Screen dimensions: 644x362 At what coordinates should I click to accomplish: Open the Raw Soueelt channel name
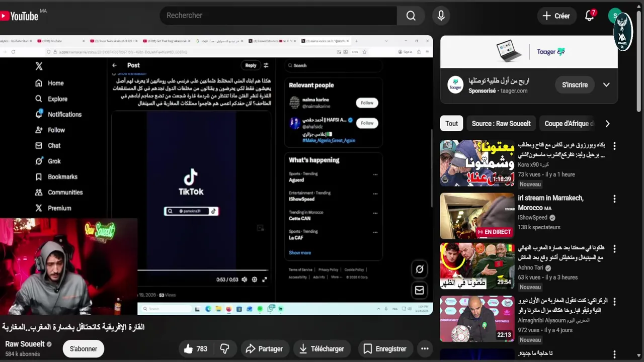(x=25, y=344)
